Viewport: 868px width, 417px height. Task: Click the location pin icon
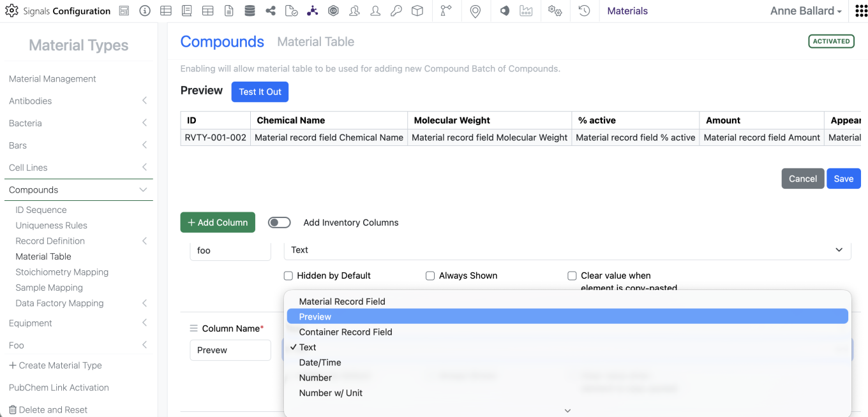(x=475, y=11)
